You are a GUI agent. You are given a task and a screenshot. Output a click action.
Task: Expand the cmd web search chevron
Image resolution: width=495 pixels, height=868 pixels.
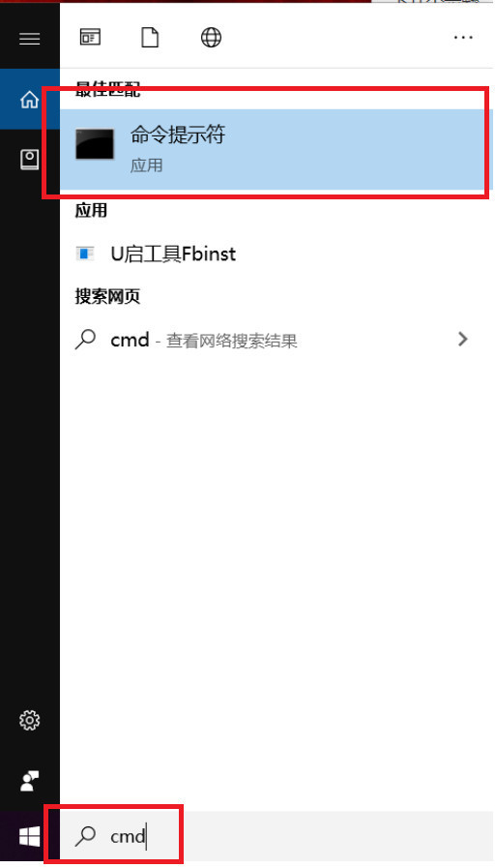coord(463,339)
